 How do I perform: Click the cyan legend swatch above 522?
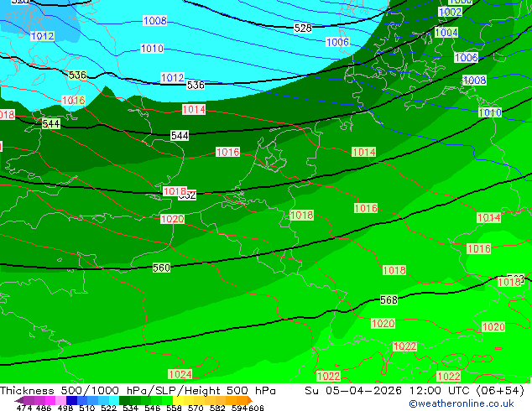114,400
